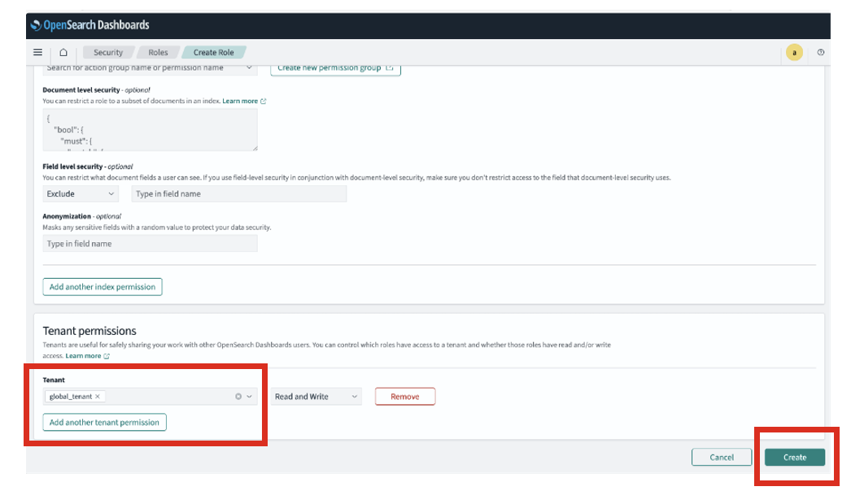Viewport: 851px width, 504px height.
Task: Click the Create button
Action: (794, 458)
